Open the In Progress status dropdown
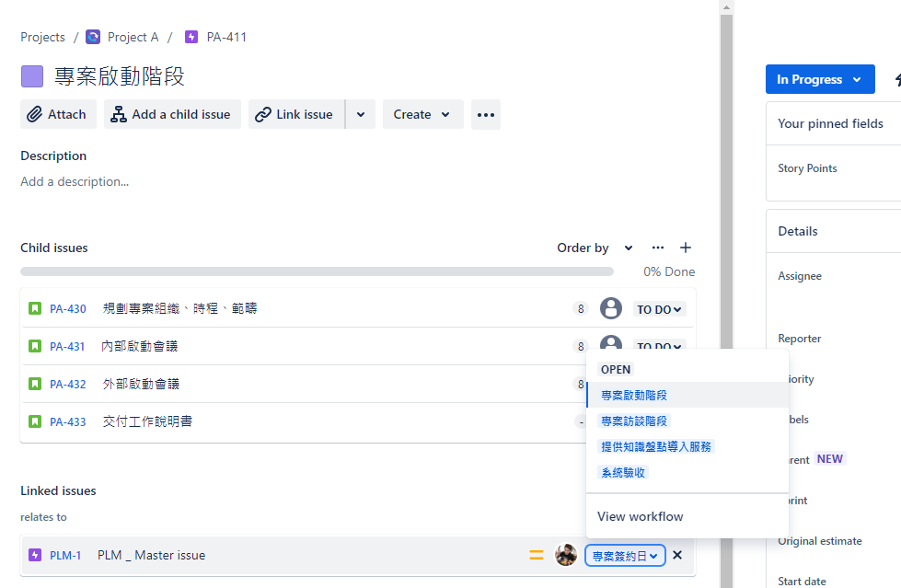Screen dimensions: 901x588 tap(820, 79)
